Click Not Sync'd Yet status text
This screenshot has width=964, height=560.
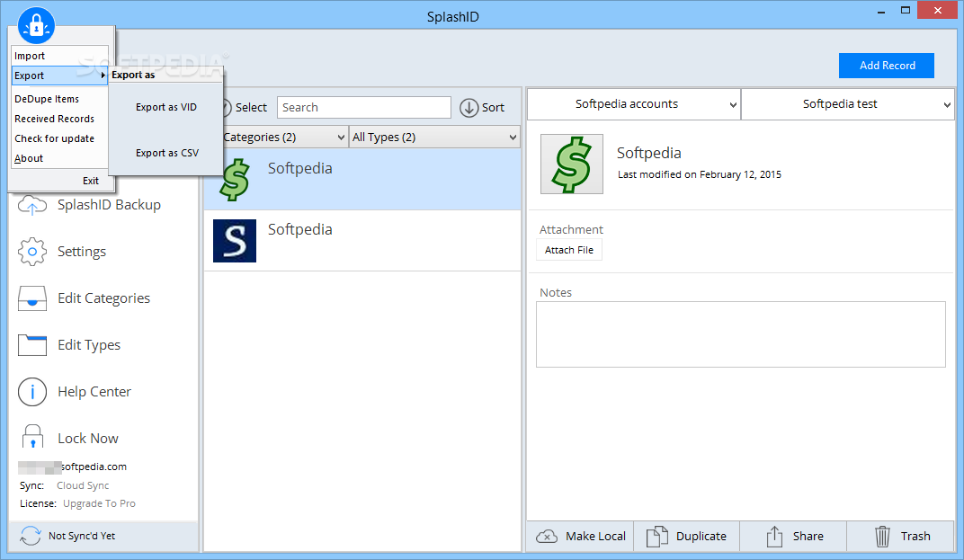(x=82, y=536)
